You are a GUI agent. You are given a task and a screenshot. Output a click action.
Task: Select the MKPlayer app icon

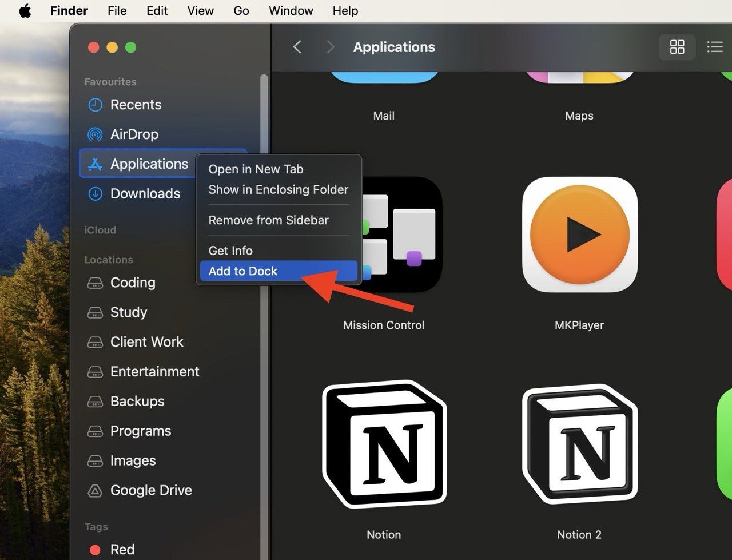coord(579,235)
